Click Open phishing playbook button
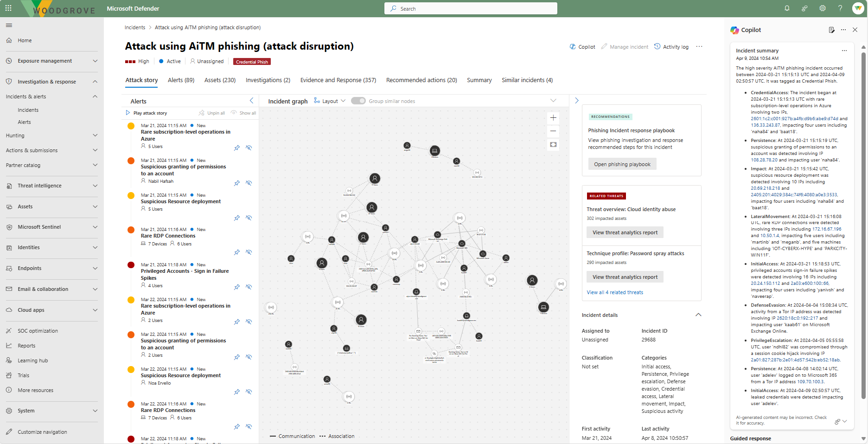The width and height of the screenshot is (868, 444). pyautogui.click(x=622, y=164)
